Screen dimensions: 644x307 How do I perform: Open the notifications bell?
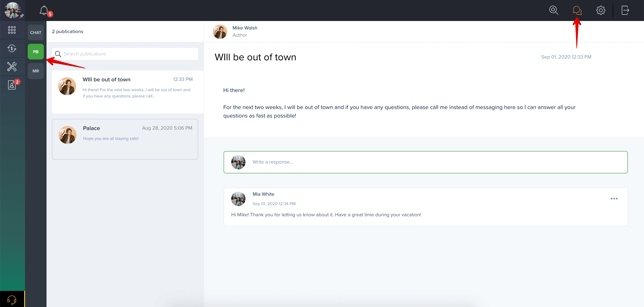pos(44,11)
